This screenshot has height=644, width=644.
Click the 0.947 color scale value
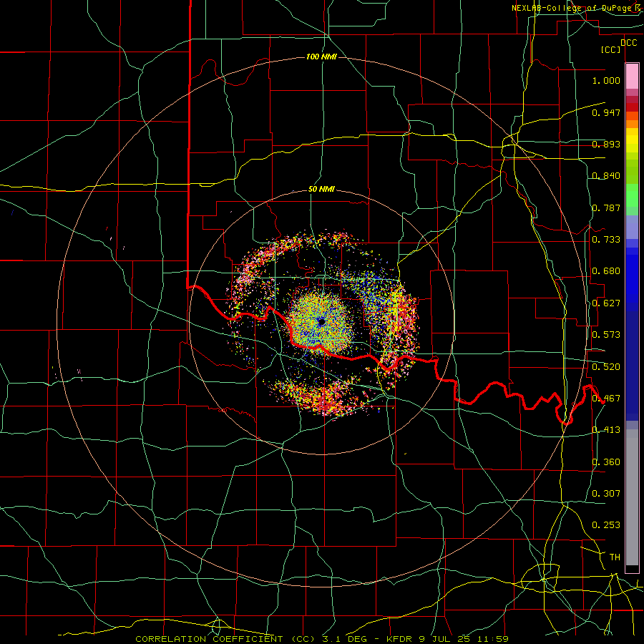606,112
